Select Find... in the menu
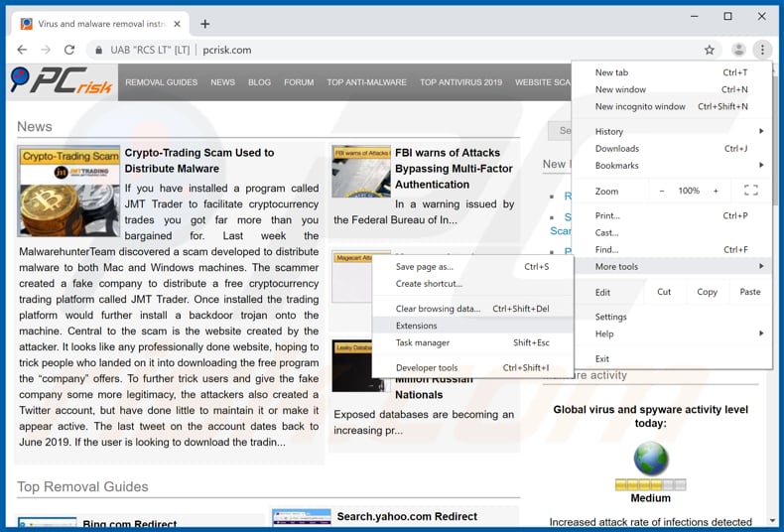Screen dimensions: 784x532 [672, 249]
